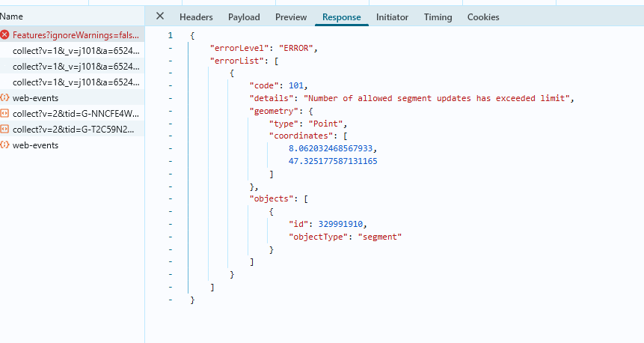The image size is (644, 343).
Task: Open the Payload tab
Action: (x=244, y=17)
